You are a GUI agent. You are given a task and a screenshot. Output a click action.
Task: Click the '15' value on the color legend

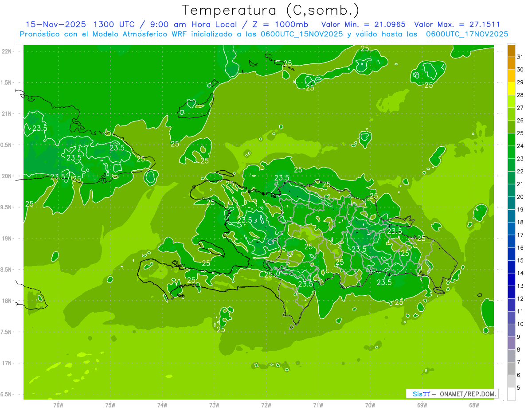pos(520,261)
